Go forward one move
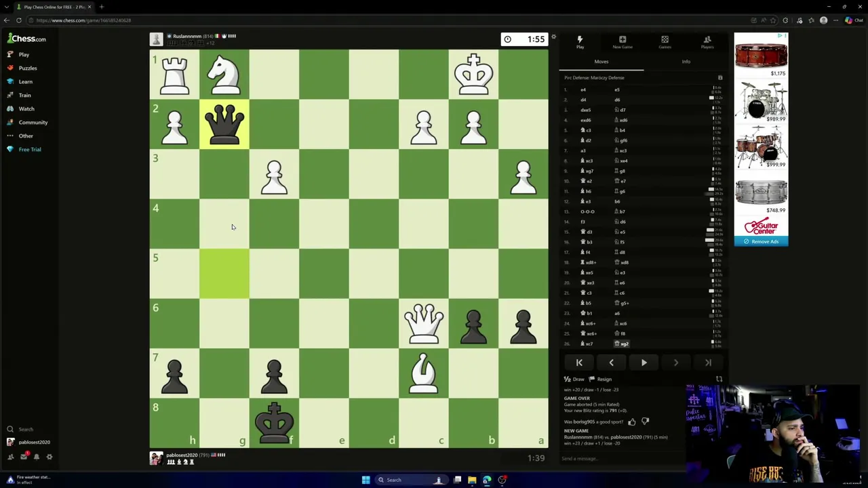 click(675, 363)
